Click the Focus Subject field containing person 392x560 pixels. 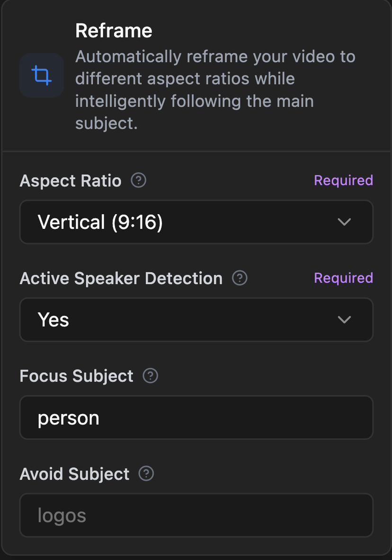click(x=196, y=417)
